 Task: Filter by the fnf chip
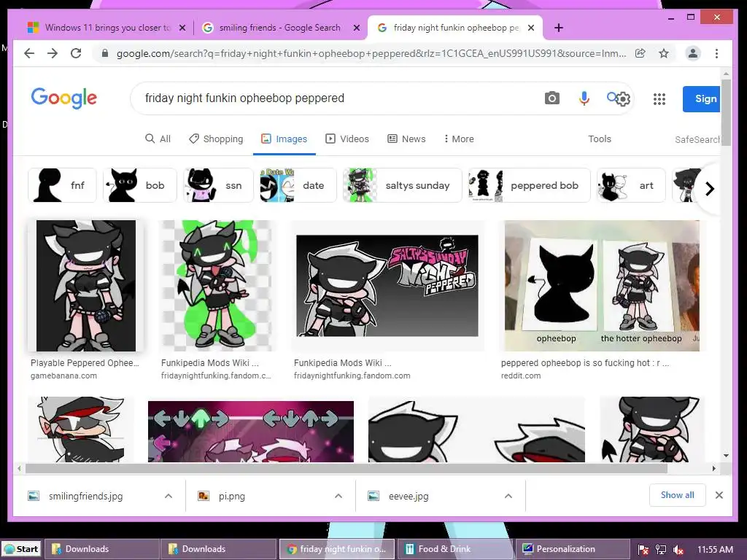pos(63,185)
